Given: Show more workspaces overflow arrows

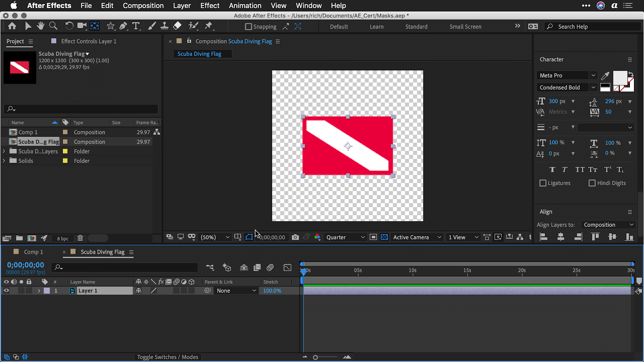Looking at the screenshot, I should tap(518, 26).
